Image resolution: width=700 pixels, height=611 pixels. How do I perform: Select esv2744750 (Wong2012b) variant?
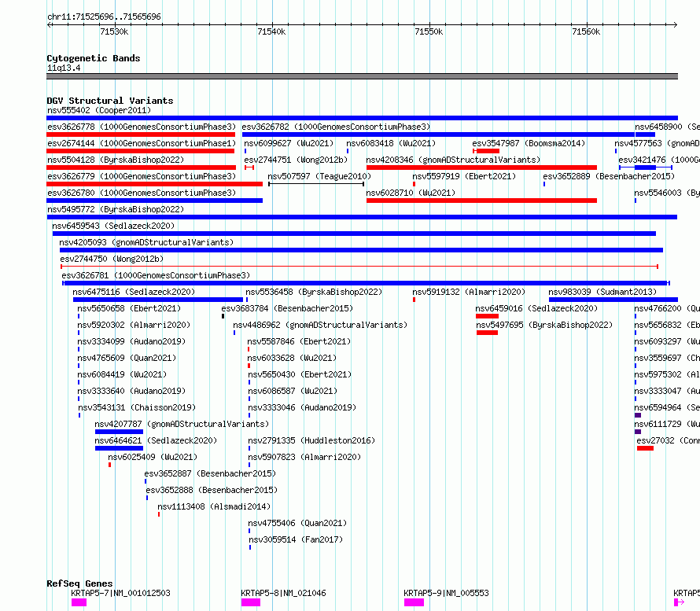coord(112,259)
